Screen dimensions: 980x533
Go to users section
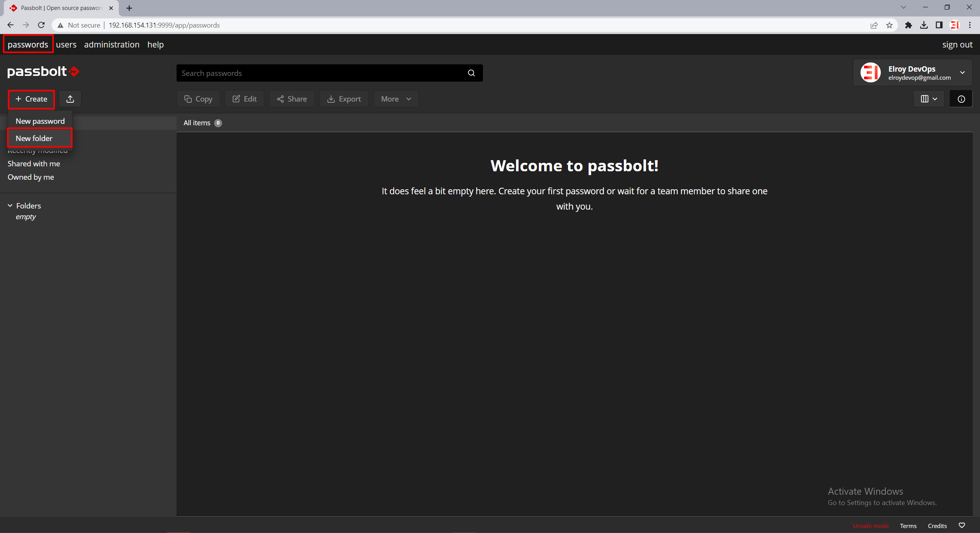click(x=66, y=44)
